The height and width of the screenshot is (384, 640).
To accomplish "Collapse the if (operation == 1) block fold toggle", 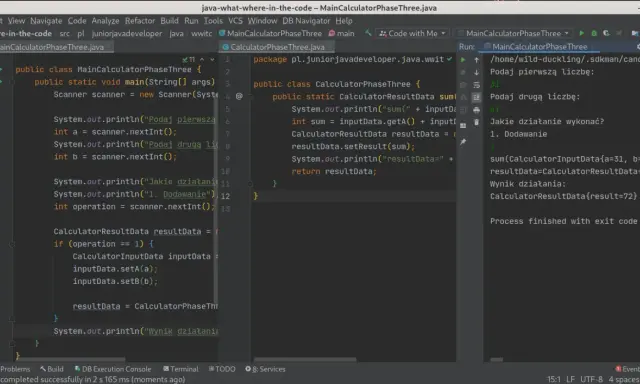I will tap(12, 244).
